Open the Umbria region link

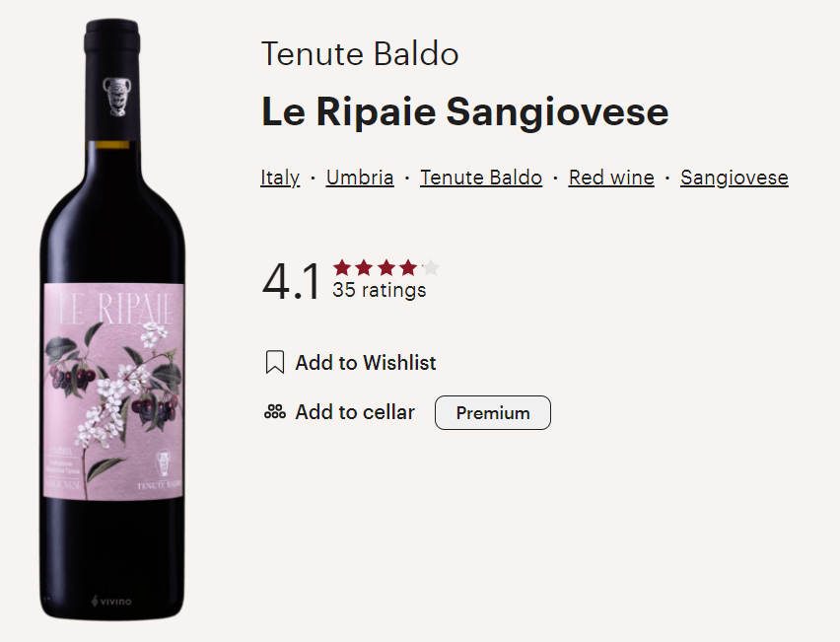pyautogui.click(x=360, y=178)
